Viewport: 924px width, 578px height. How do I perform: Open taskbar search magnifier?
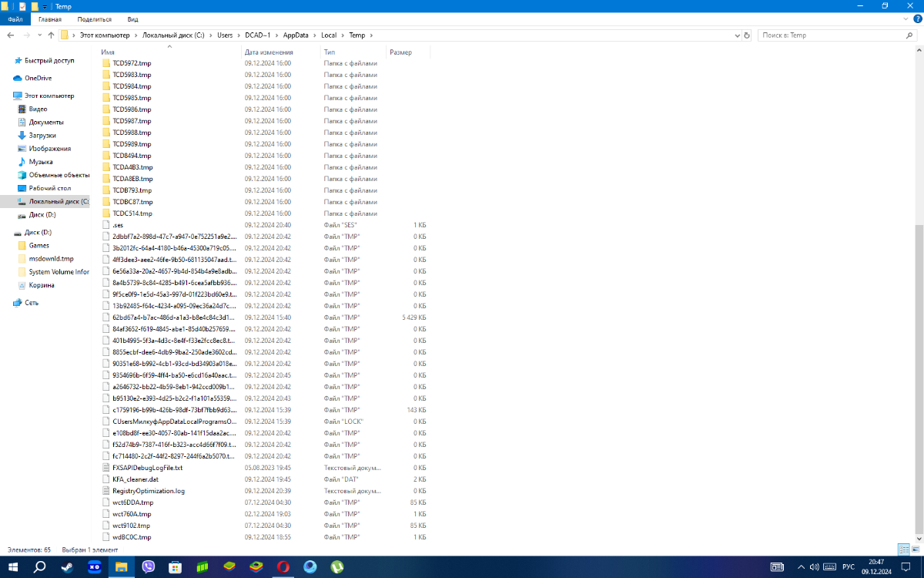(x=40, y=566)
